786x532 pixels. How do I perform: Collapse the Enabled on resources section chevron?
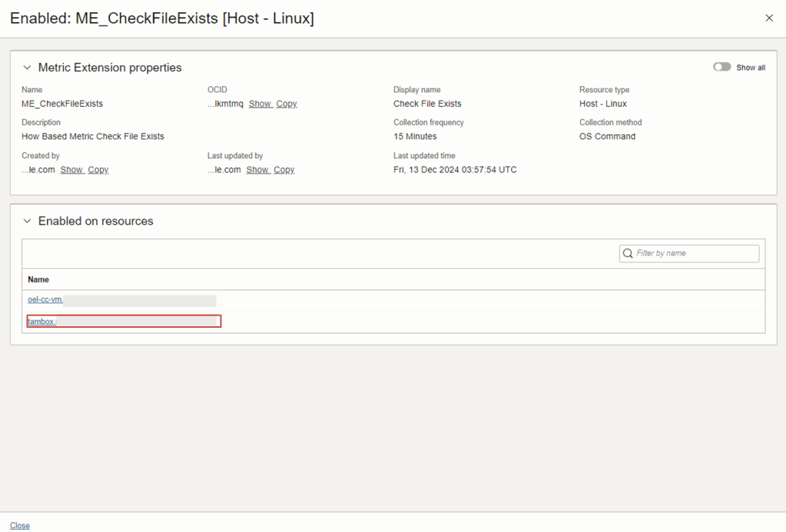[28, 221]
